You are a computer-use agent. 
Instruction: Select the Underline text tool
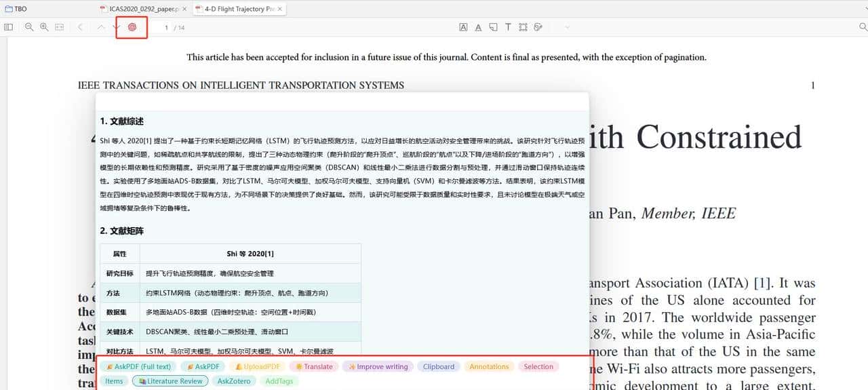pos(478,27)
